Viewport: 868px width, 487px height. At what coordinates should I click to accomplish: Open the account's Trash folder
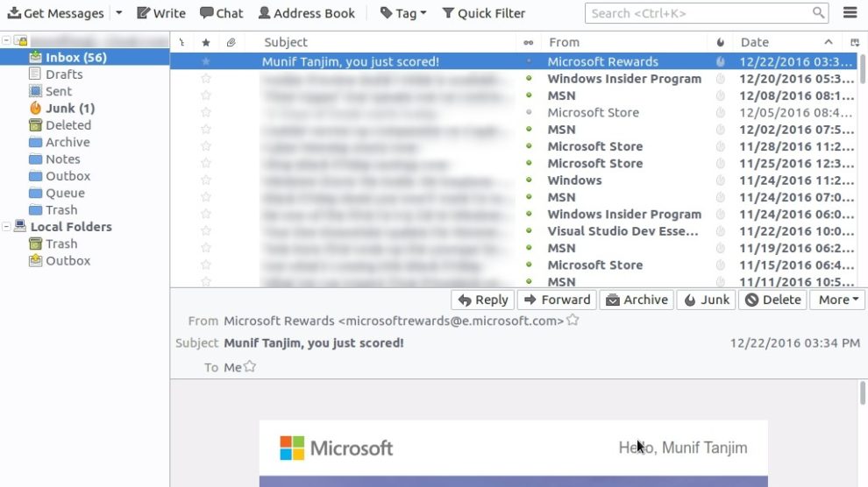[x=60, y=210]
